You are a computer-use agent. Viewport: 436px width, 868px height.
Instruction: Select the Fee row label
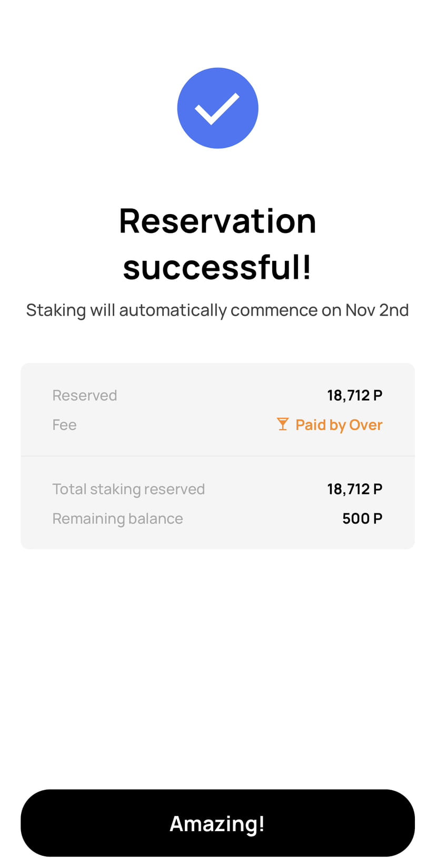click(65, 425)
